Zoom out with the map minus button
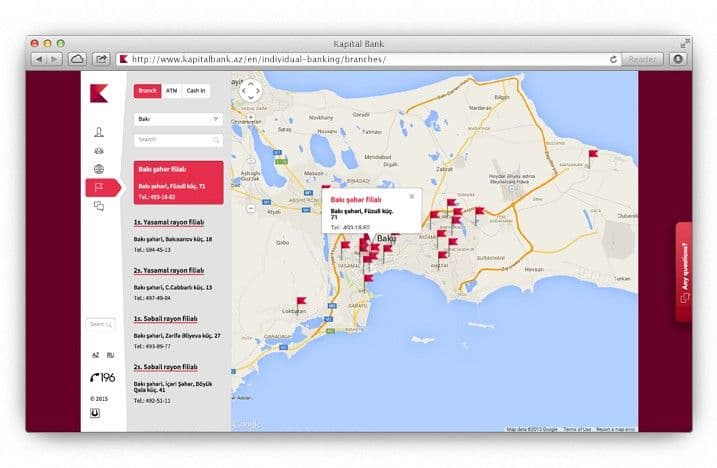The height and width of the screenshot is (468, 717). click(x=251, y=208)
